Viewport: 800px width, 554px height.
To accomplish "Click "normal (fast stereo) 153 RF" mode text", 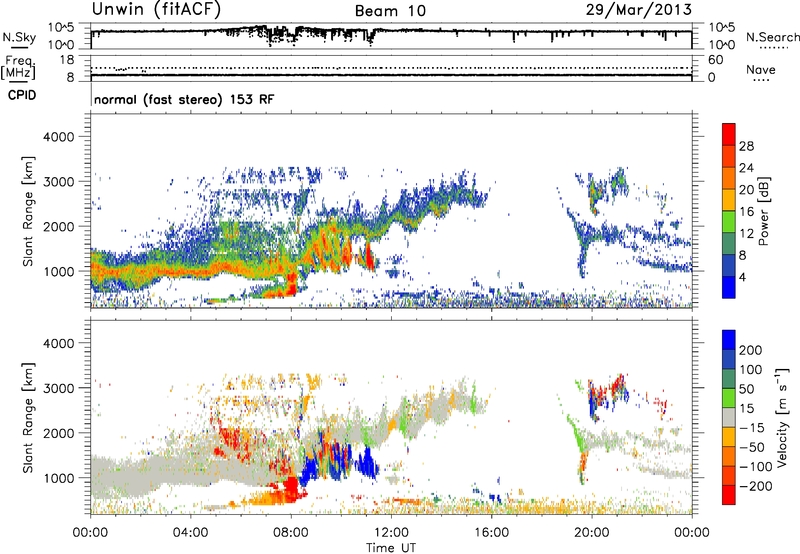I will (184, 99).
